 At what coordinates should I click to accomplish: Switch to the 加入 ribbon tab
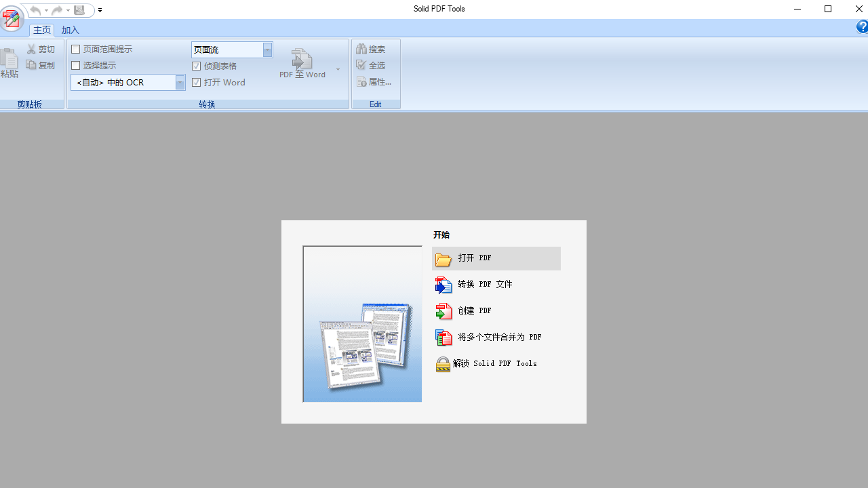tap(70, 30)
